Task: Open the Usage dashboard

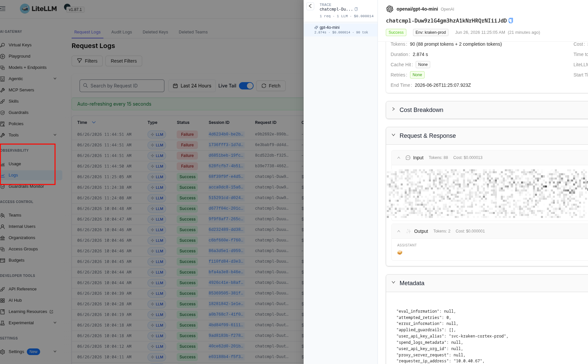Action: coord(15,164)
